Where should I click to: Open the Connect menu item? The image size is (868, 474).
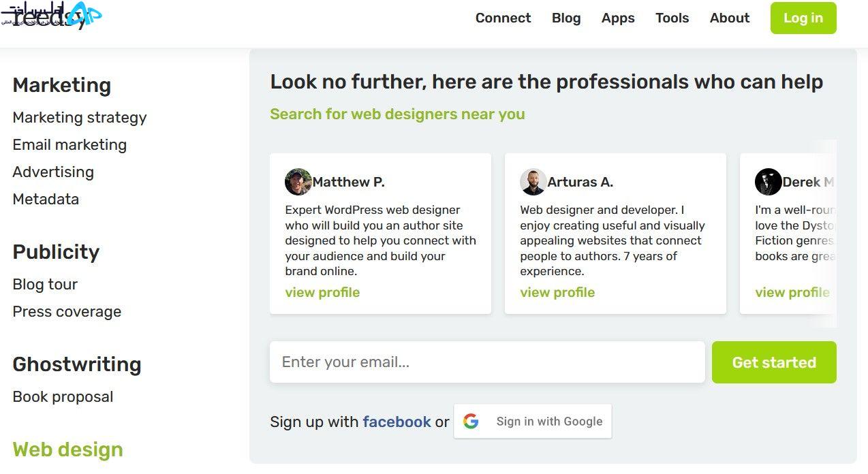[x=503, y=18]
